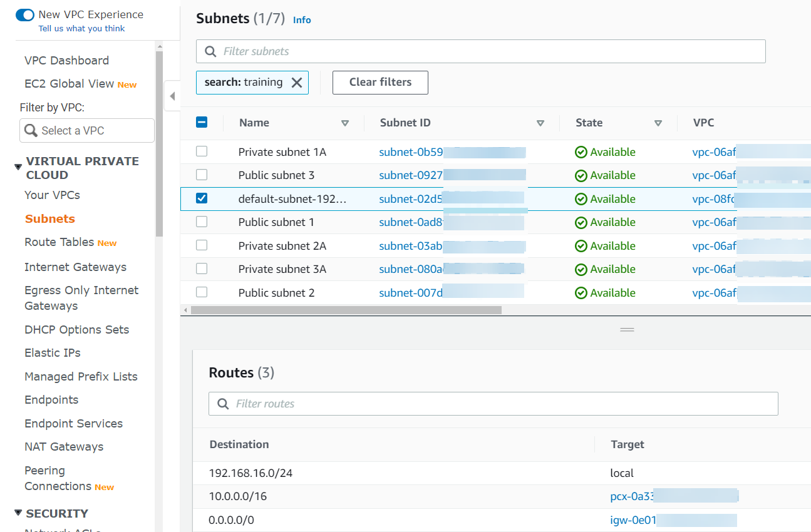This screenshot has height=532, width=811.
Task: Remove the 'search: training' filter with X
Action: (x=297, y=83)
